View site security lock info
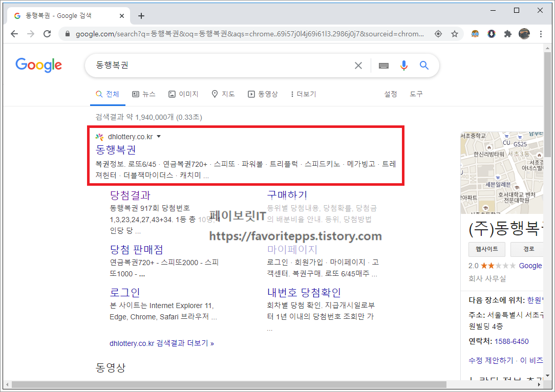This screenshot has width=555, height=392. point(68,34)
